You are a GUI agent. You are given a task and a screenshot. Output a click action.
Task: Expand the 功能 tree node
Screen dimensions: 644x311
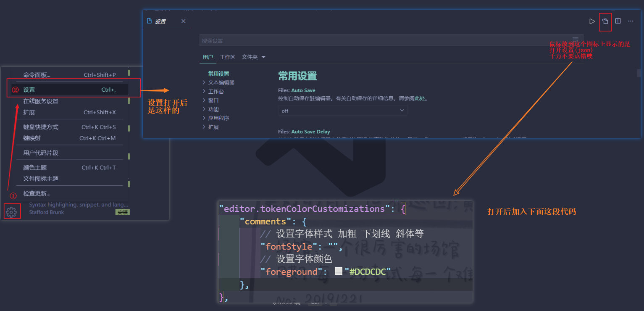[x=211, y=109]
